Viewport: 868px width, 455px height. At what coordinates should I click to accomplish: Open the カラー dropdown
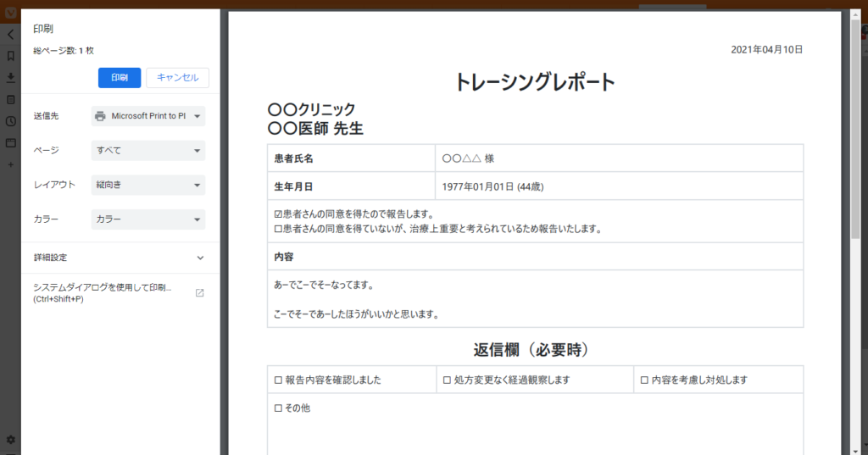148,219
